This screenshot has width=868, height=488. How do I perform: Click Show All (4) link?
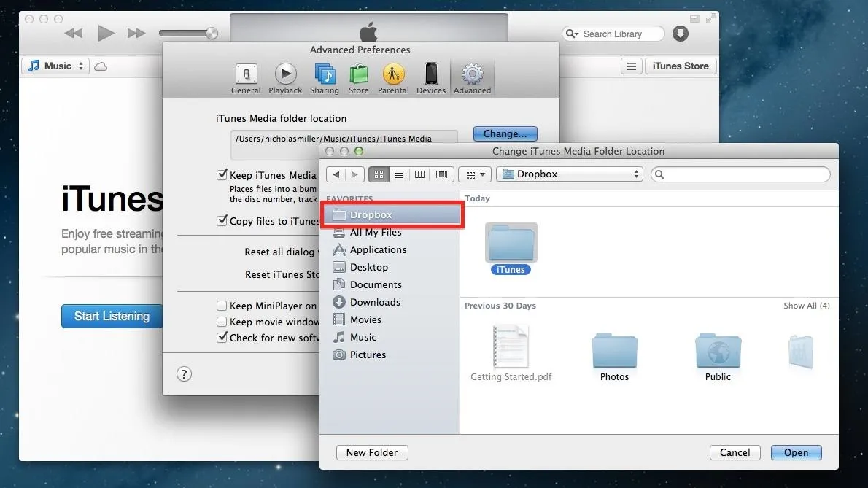pos(807,306)
